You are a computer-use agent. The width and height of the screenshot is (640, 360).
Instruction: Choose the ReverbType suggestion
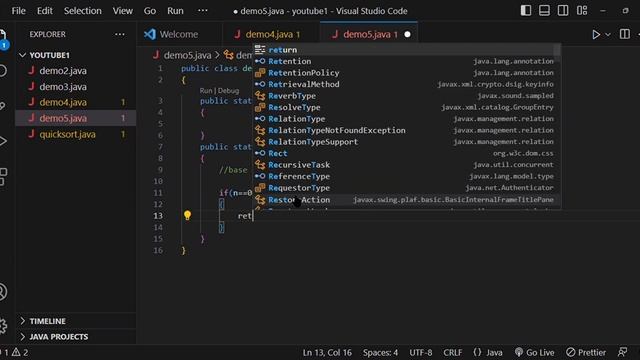(407, 96)
